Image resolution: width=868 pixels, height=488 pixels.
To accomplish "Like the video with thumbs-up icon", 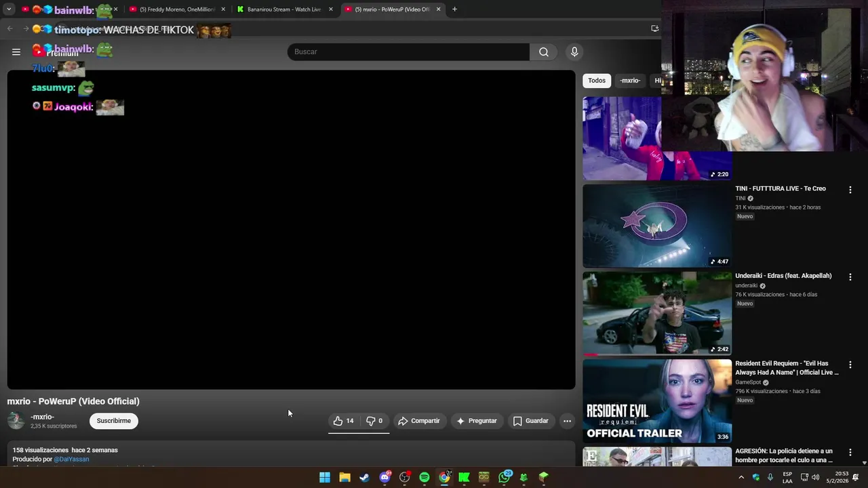I will coord(344,421).
